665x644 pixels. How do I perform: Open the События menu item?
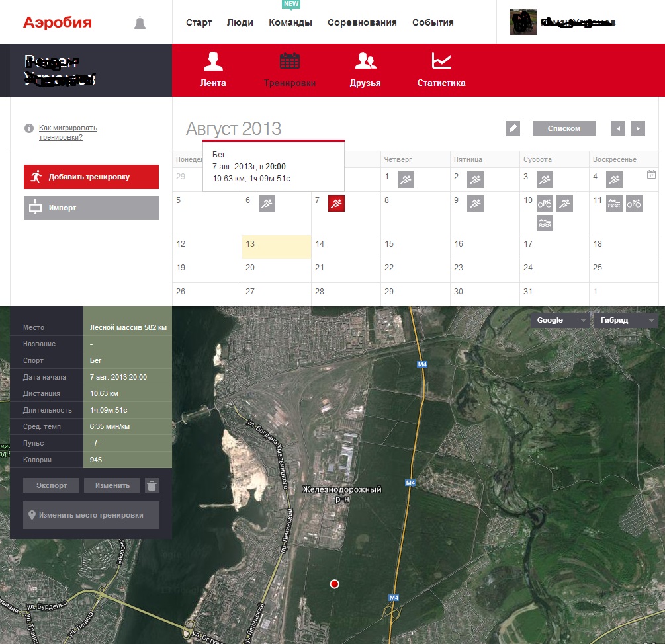click(x=433, y=23)
